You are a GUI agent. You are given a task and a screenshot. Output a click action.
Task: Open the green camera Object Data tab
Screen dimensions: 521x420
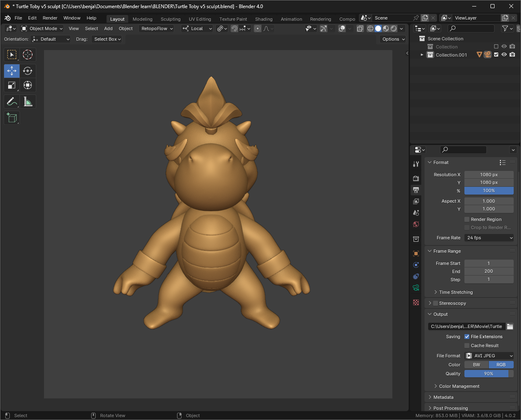pyautogui.click(x=416, y=288)
